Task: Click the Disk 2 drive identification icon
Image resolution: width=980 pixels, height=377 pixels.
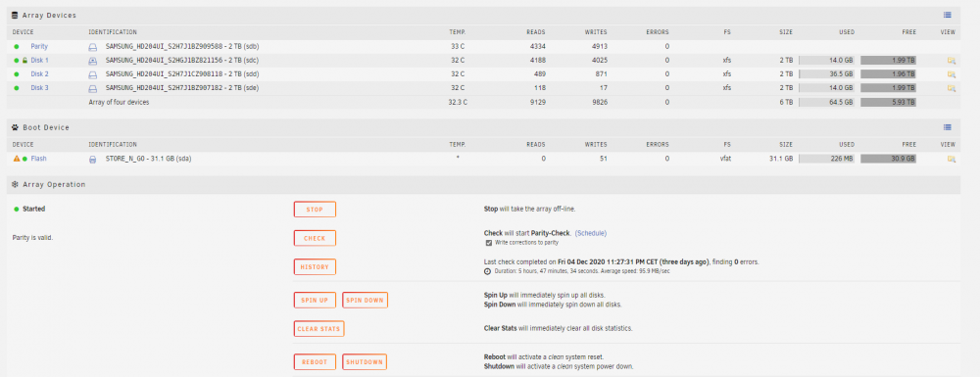Action: [x=92, y=74]
